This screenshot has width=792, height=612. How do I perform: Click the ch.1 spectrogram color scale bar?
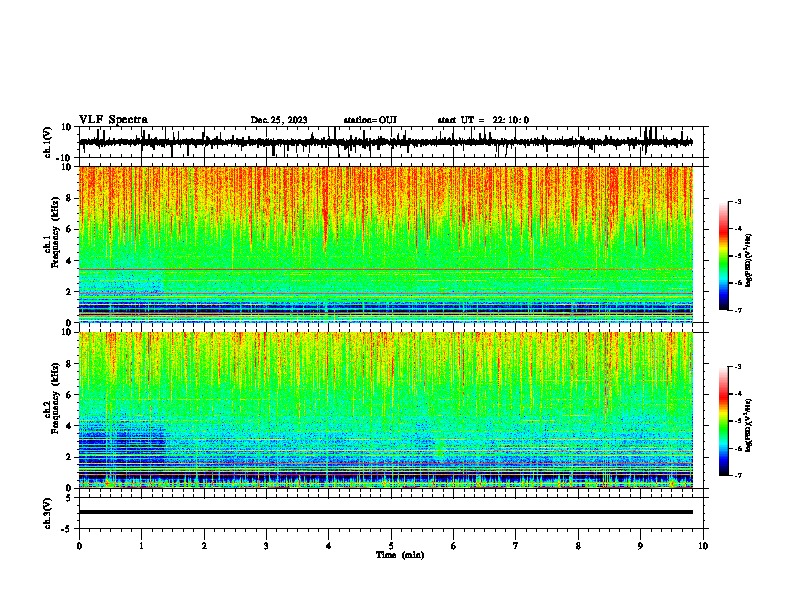[x=723, y=256]
